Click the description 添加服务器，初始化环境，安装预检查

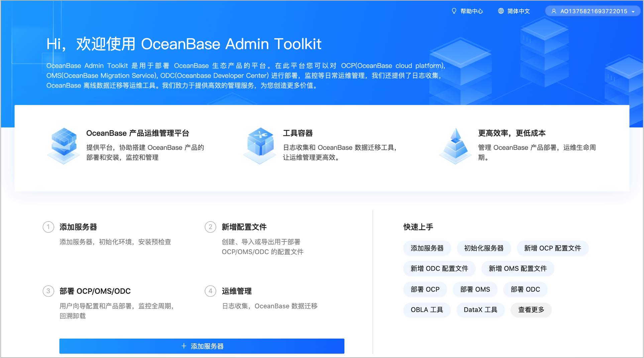click(115, 242)
